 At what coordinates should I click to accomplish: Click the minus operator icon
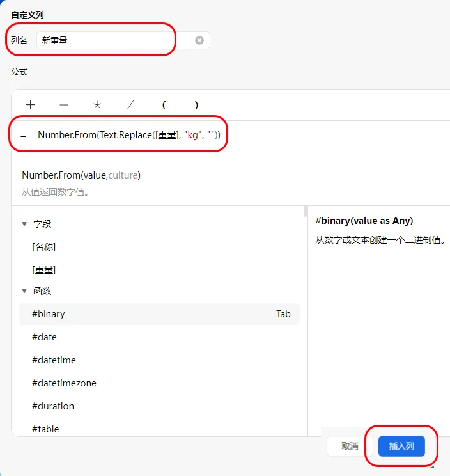click(x=64, y=105)
